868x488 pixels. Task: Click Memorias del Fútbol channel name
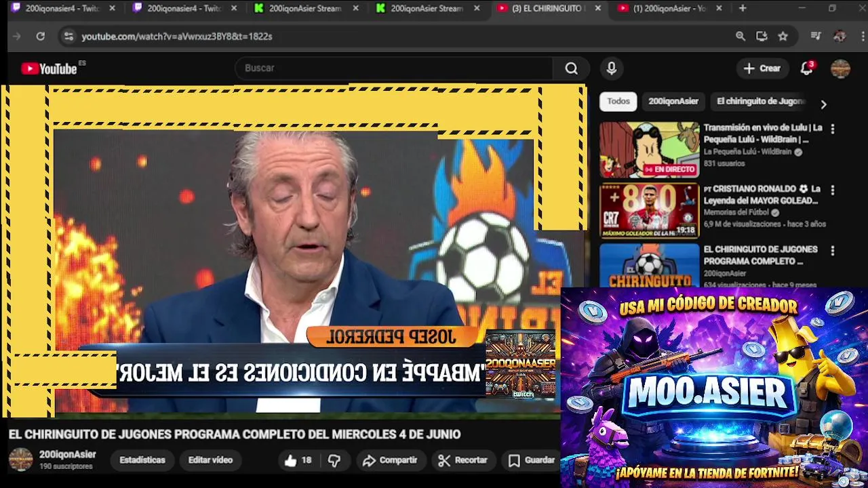[737, 212]
